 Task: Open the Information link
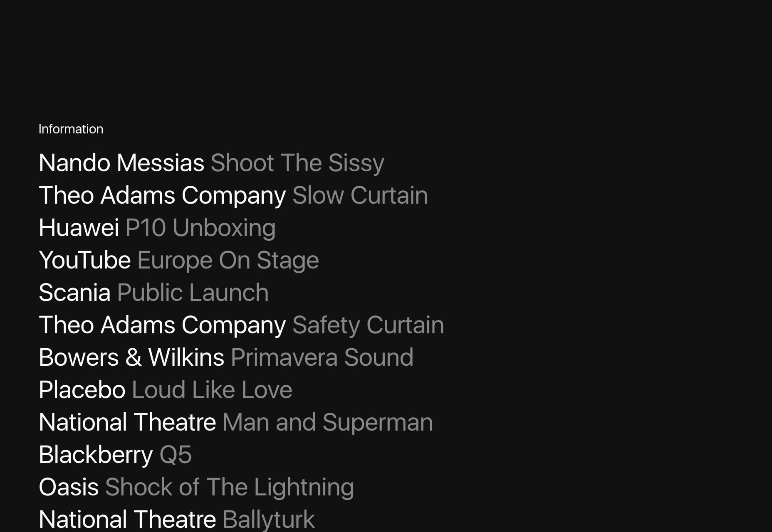pyautogui.click(x=71, y=129)
